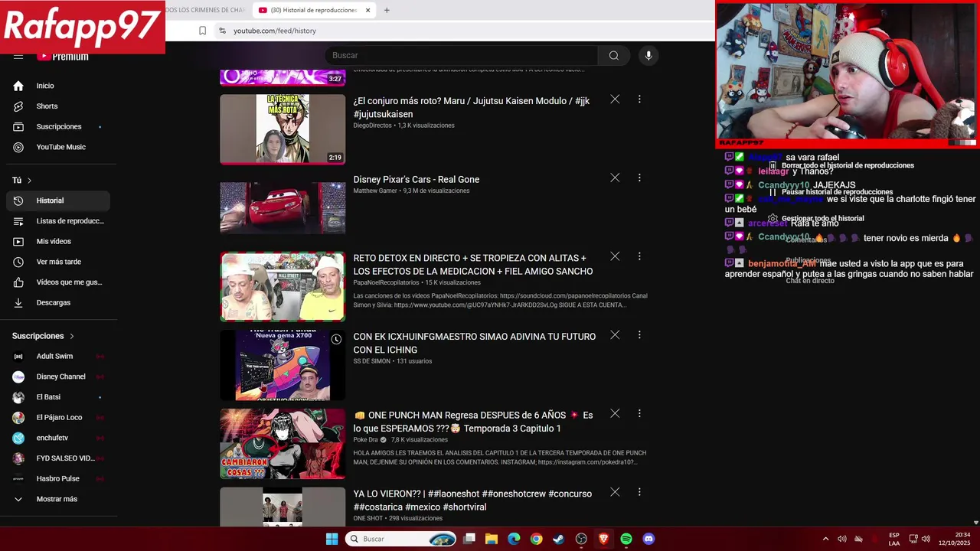
Task: Click the browser address bar URL
Action: [x=275, y=31]
